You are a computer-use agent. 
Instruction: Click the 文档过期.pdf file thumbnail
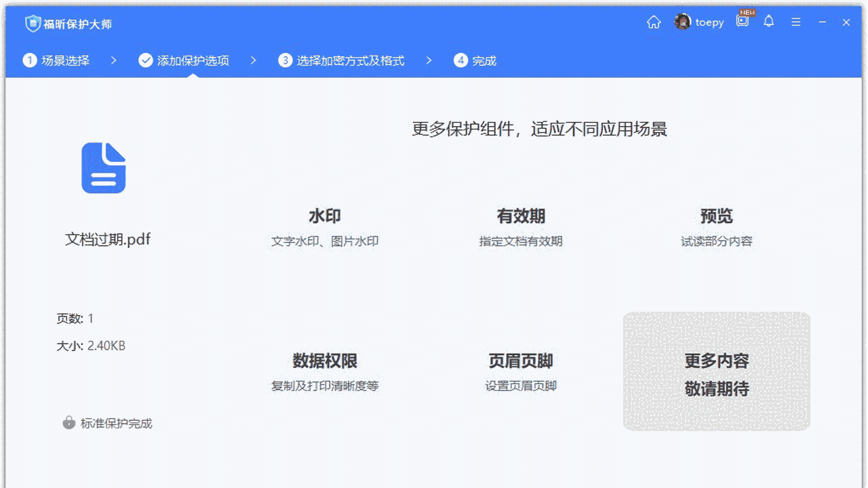(x=103, y=167)
